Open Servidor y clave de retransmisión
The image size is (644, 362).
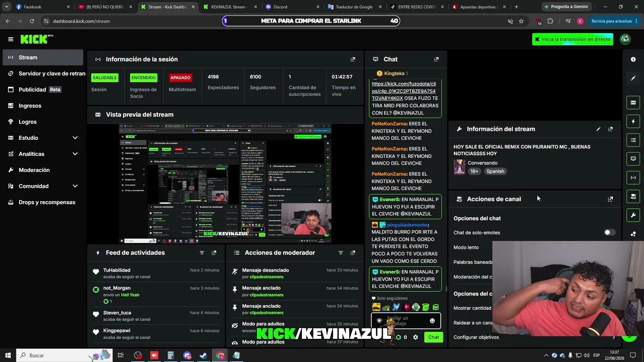click(x=43, y=73)
